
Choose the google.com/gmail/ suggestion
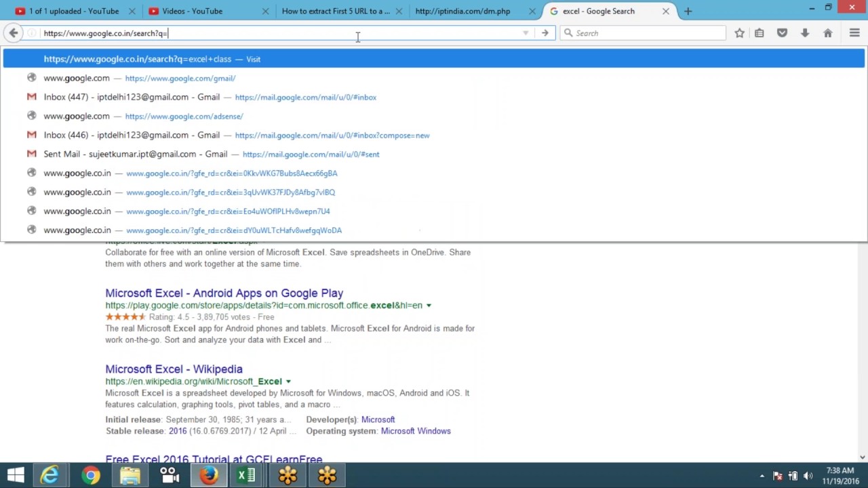click(x=434, y=78)
